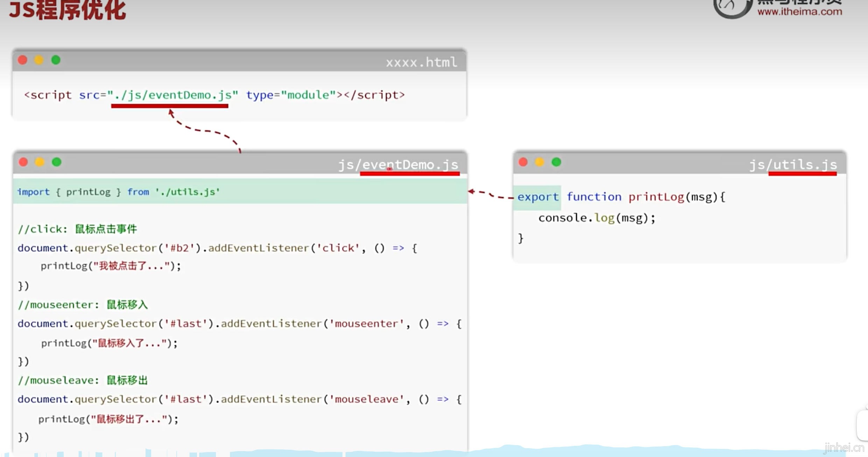The image size is (868, 457).
Task: Click the green dot in js/eventDemo.js window
Action: (x=57, y=162)
